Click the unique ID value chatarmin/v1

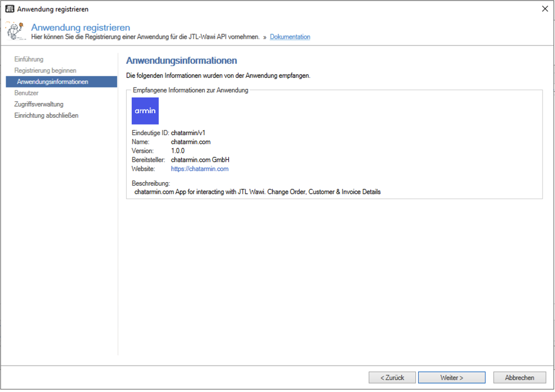(188, 133)
